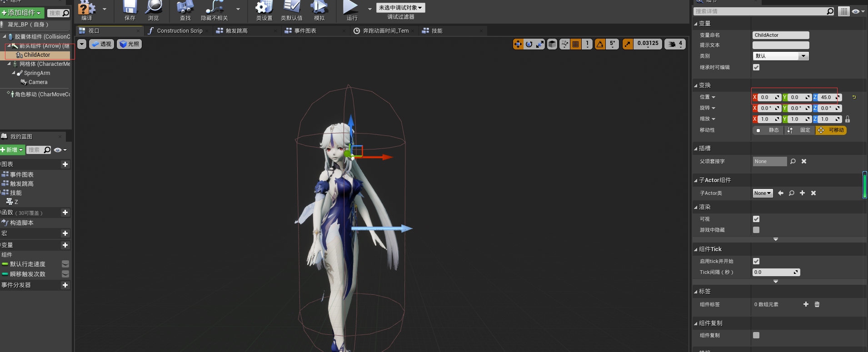This screenshot has width=868, height=352.
Task: Click the 变量命名 field with ChildActor
Action: click(x=781, y=35)
